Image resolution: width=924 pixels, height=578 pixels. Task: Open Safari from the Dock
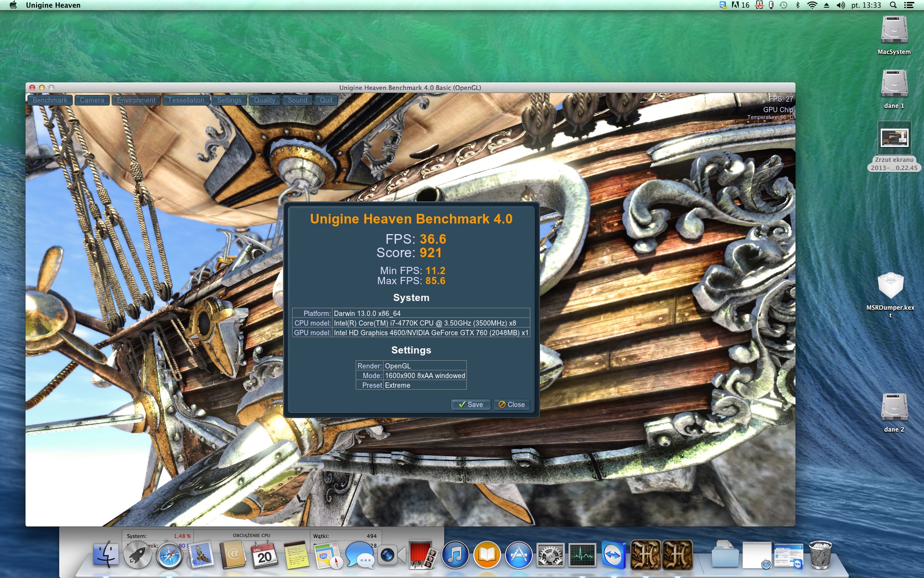pos(169,555)
